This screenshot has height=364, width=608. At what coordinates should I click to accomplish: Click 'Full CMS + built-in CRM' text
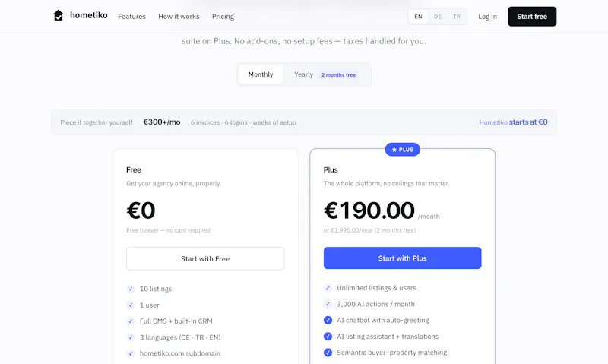[x=176, y=321]
